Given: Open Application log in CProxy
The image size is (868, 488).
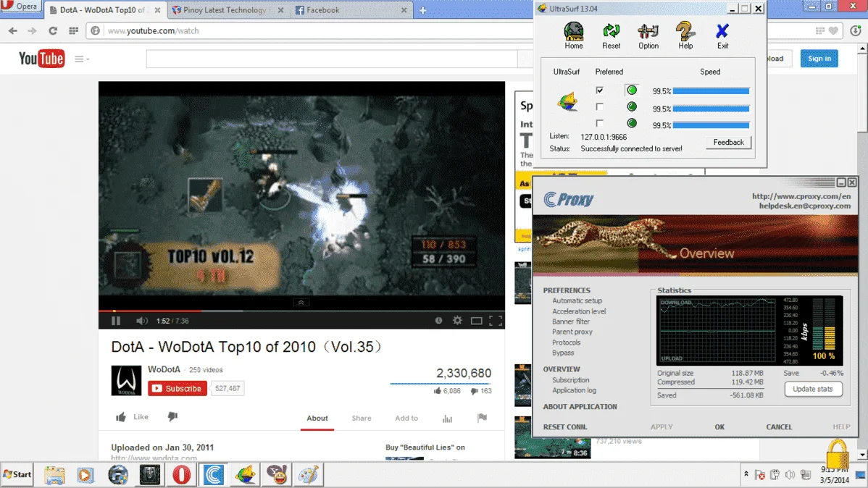Looking at the screenshot, I should coord(574,390).
